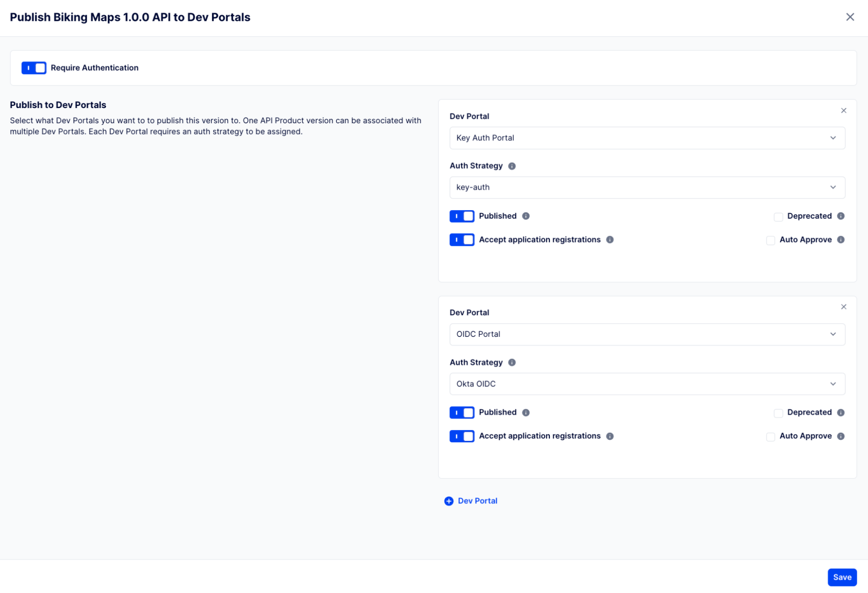
Task: Click info icon next to Published in Key Auth Portal card
Action: click(526, 216)
